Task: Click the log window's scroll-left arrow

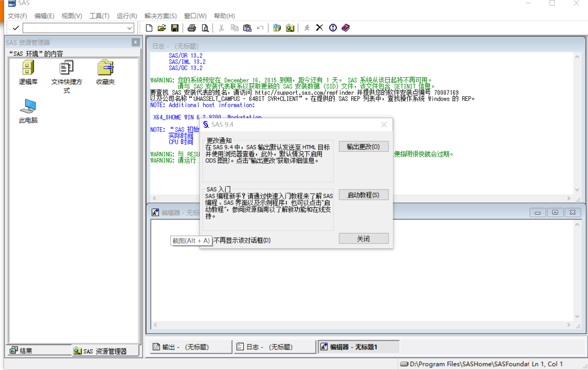Action: point(155,198)
